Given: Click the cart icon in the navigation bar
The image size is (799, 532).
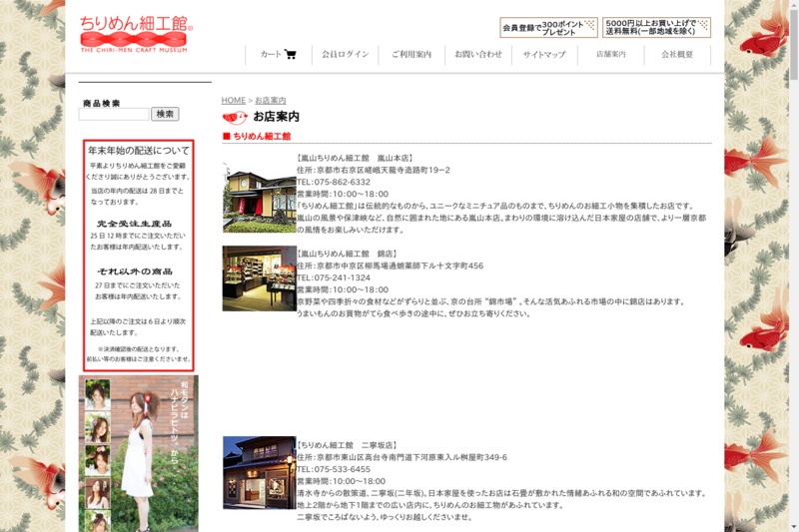Looking at the screenshot, I should point(290,55).
